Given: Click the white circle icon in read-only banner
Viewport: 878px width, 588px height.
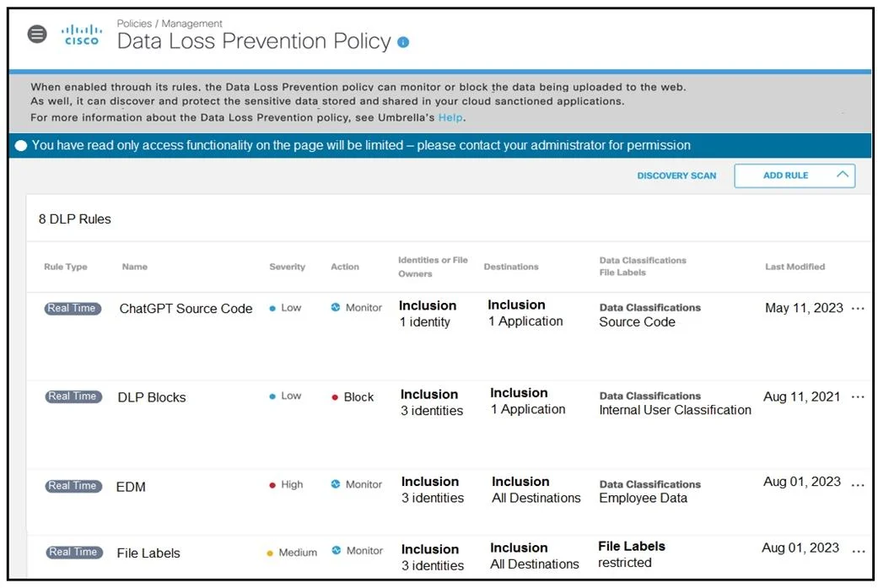Looking at the screenshot, I should [x=21, y=146].
